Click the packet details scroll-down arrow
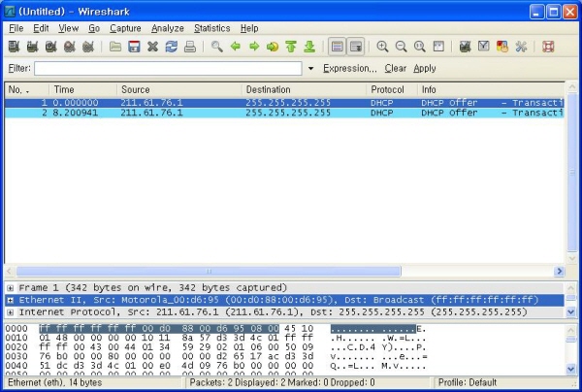 tap(571, 312)
